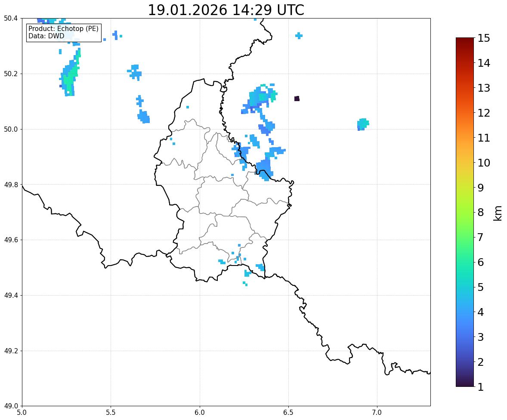
Task: Click latitude tick label 49.0
Action: [x=11, y=406]
